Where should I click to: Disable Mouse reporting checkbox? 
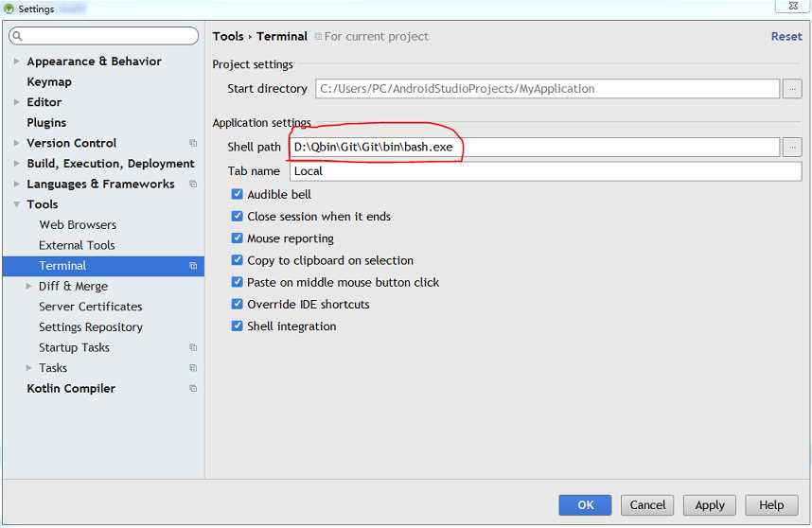point(237,238)
